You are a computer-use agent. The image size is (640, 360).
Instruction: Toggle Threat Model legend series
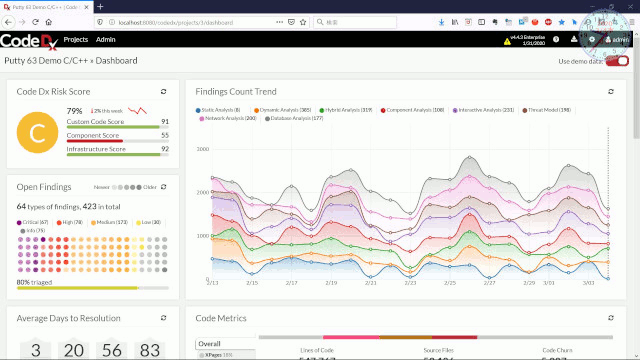coord(547,110)
